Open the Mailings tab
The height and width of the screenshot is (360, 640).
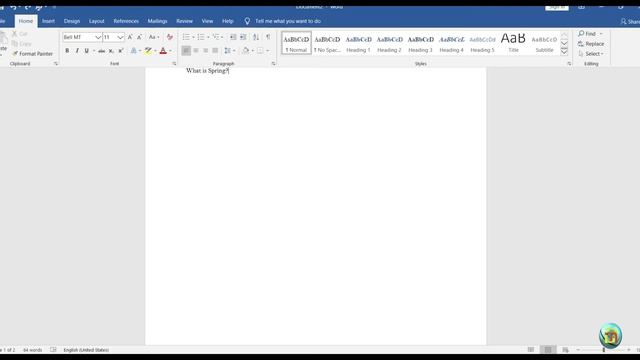[x=158, y=21]
